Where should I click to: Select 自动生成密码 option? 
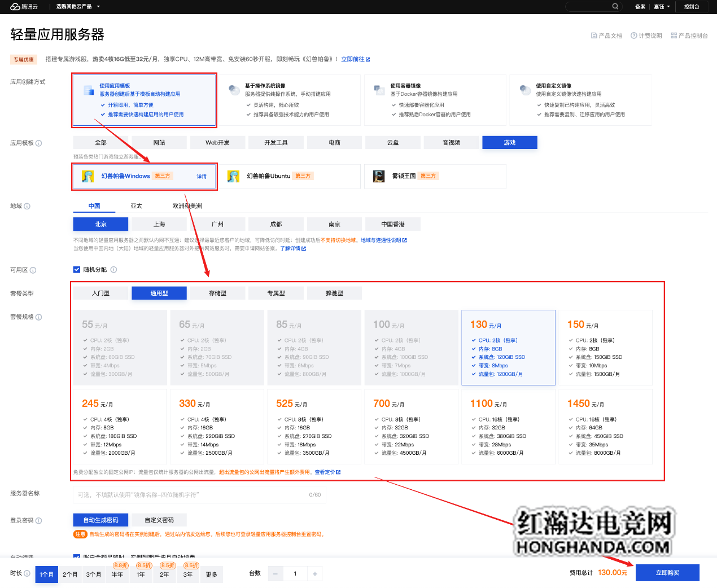101,520
